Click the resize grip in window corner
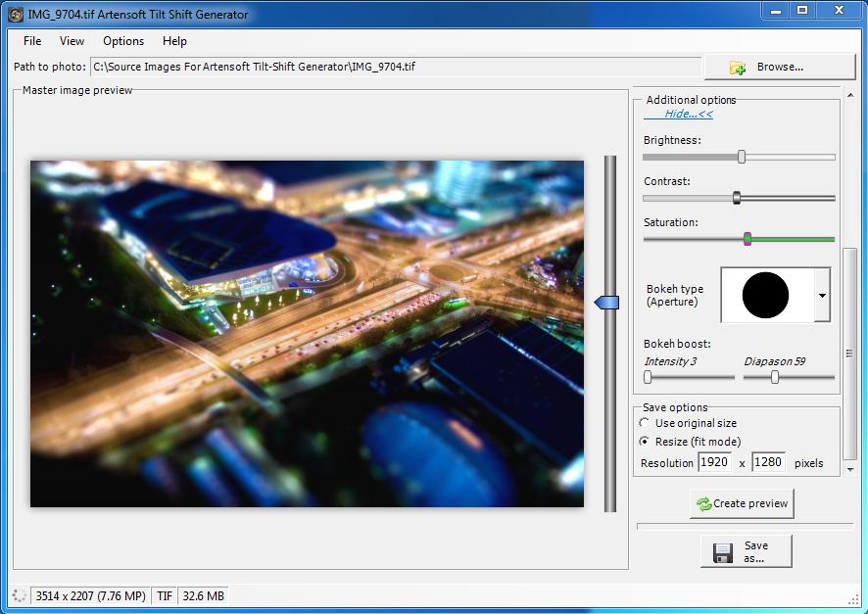The image size is (868, 614). click(x=853, y=600)
